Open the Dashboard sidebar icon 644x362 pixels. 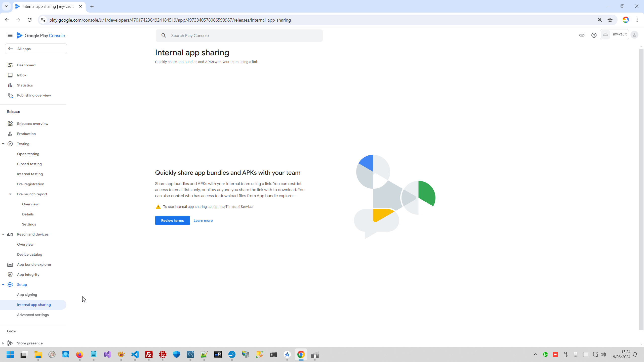tap(10, 65)
